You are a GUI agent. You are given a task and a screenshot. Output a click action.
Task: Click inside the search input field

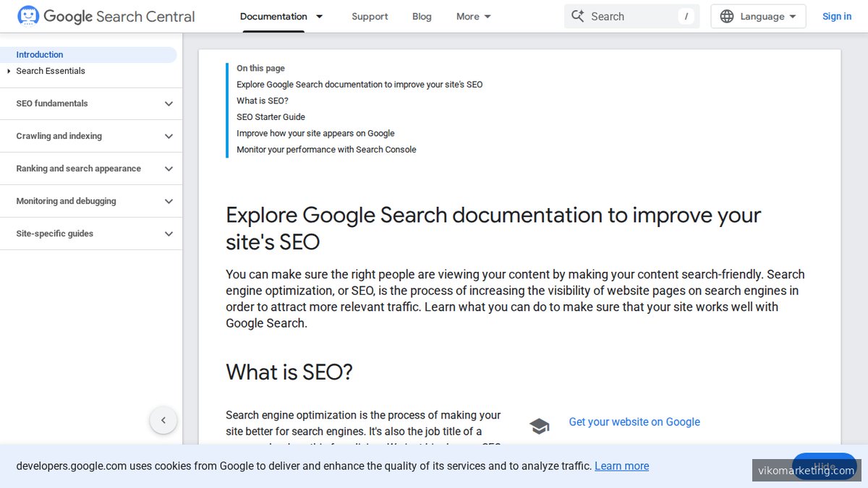tap(629, 15)
